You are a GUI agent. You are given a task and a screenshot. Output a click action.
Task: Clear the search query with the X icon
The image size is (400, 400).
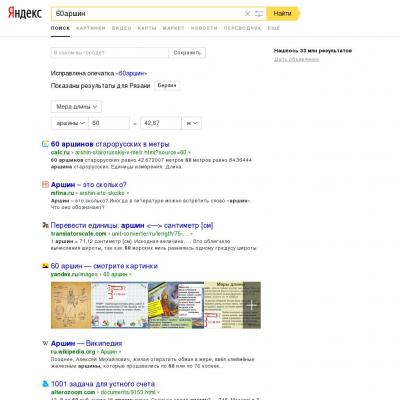[x=247, y=14]
